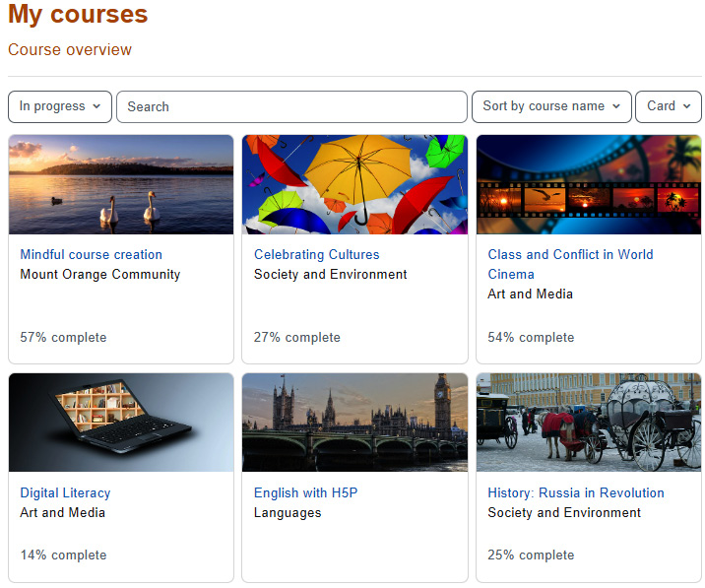705x588 pixels.
Task: Click the 25% complete text
Action: [531, 555]
